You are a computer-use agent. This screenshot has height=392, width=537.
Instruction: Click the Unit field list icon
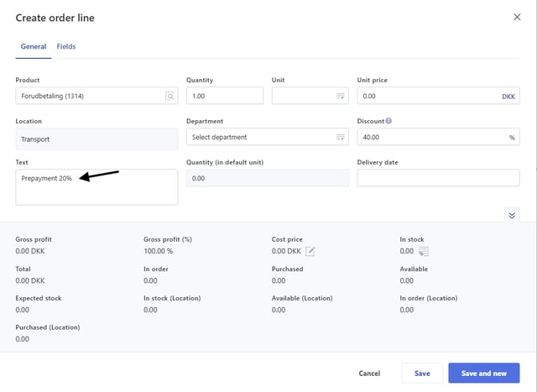341,97
